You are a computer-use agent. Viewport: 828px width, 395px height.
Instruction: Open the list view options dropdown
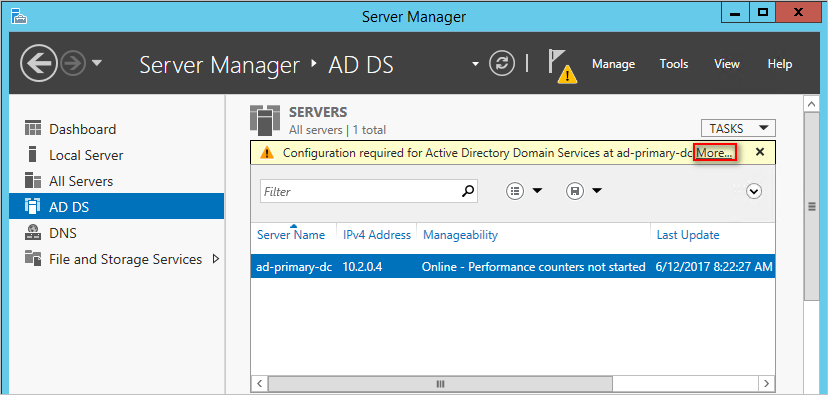point(524,191)
